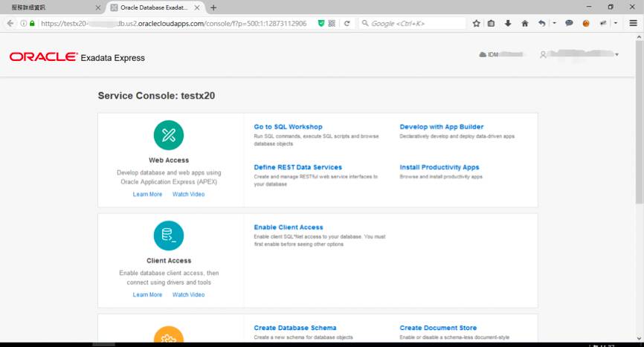The image size is (644, 347).
Task: Click the Oracle logo
Action: pyautogui.click(x=44, y=56)
